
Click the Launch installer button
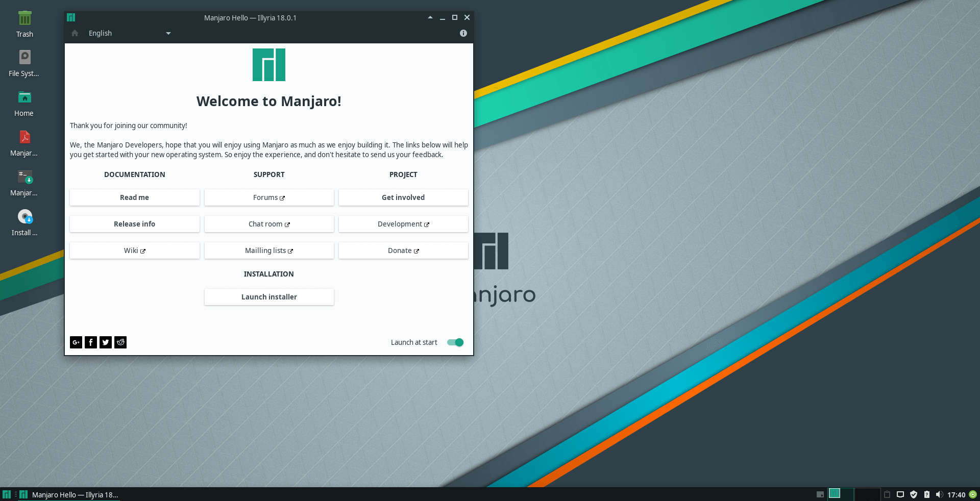269,297
